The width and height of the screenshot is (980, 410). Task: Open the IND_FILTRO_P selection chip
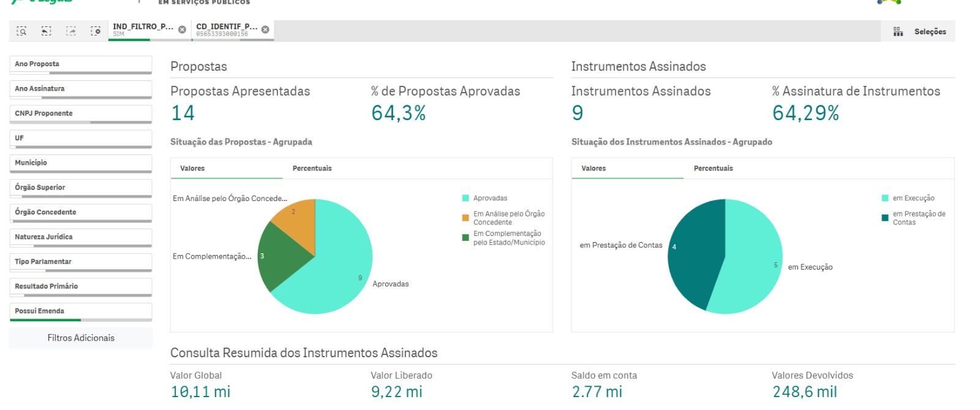143,29
